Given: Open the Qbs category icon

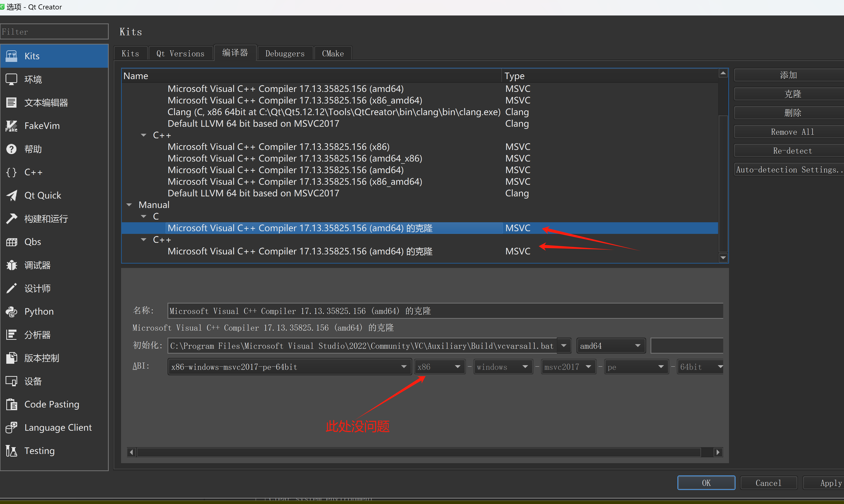Looking at the screenshot, I should pyautogui.click(x=12, y=242).
